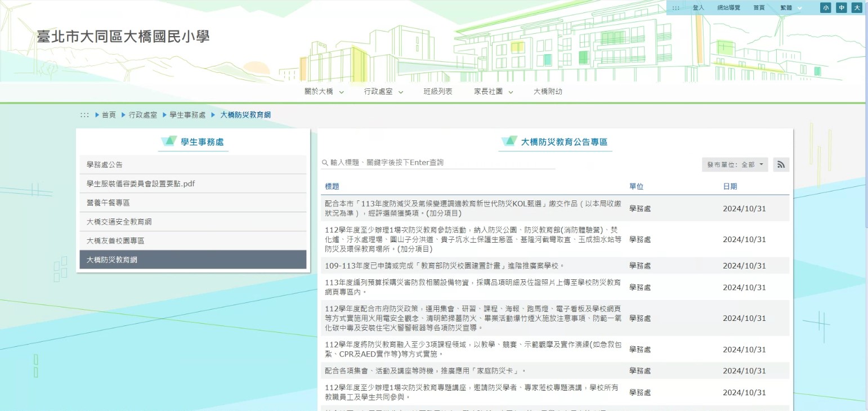Viewport: 868px width, 411px height.
Task: Open the 家庭防災卡 announcement
Action: coord(425,371)
